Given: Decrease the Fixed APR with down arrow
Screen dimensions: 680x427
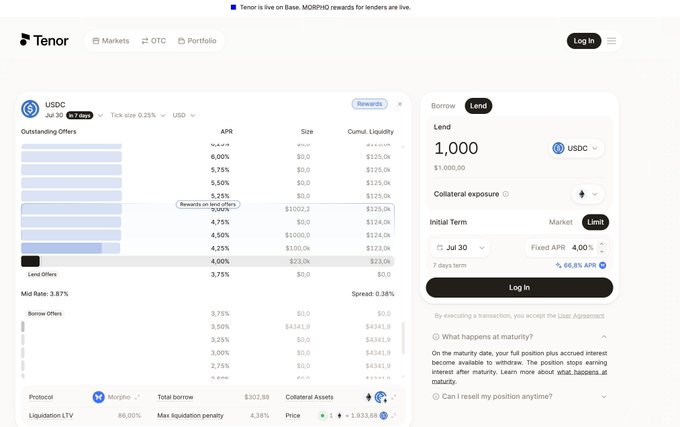Looking at the screenshot, I should [x=602, y=251].
